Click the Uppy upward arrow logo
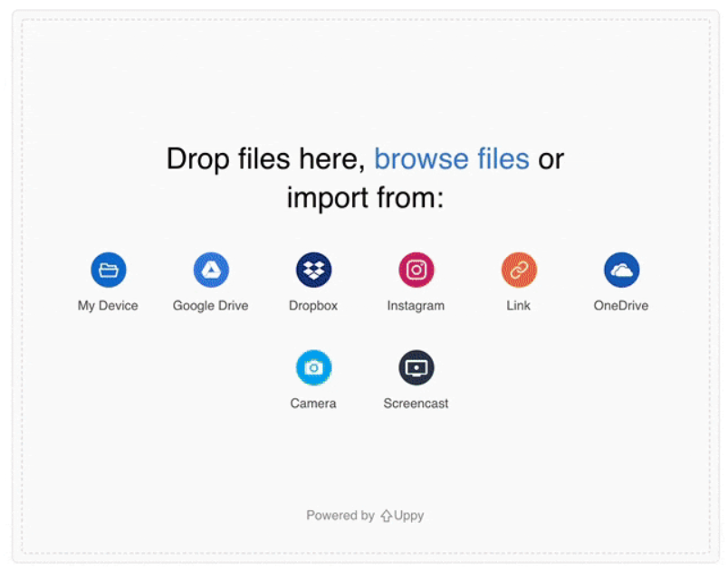The width and height of the screenshot is (728, 570). coord(387,516)
